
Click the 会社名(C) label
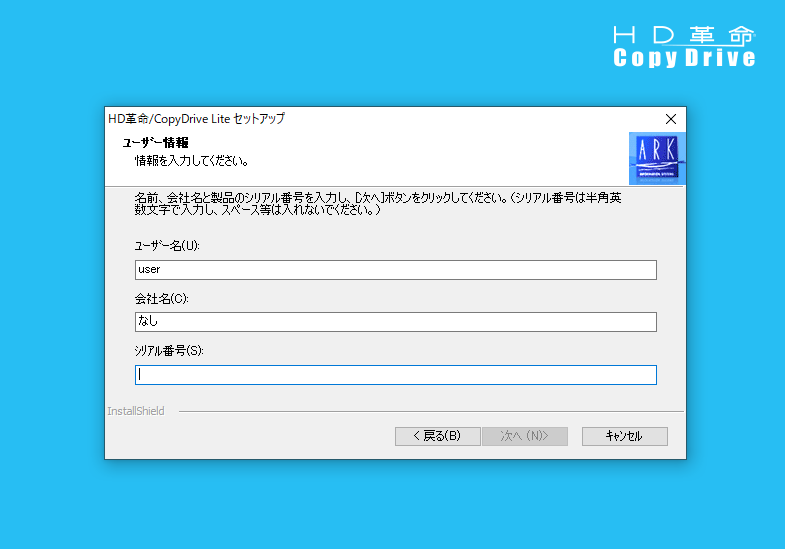click(x=161, y=299)
